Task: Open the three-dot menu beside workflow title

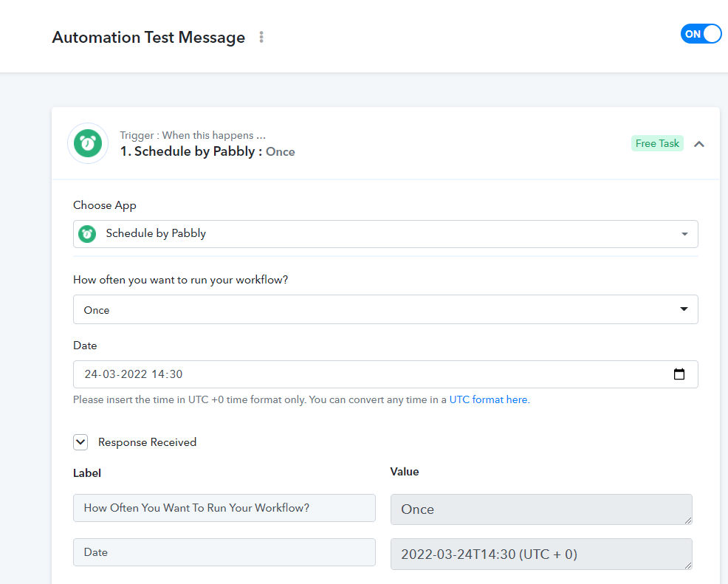Action: [x=261, y=37]
